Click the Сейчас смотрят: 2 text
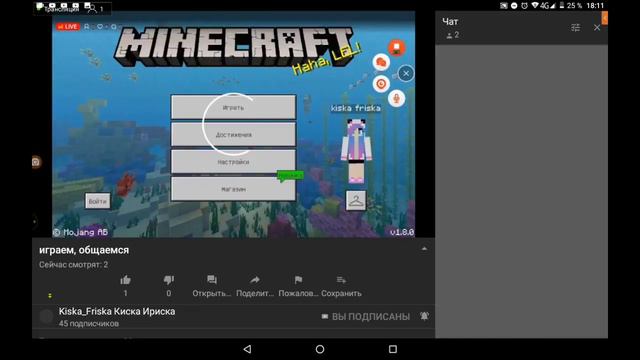 [73, 264]
